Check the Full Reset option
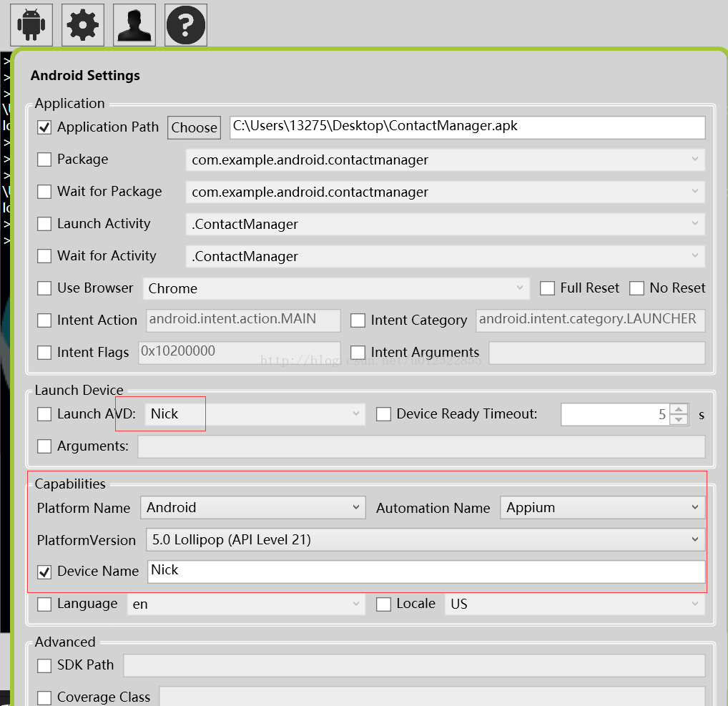 [x=547, y=288]
